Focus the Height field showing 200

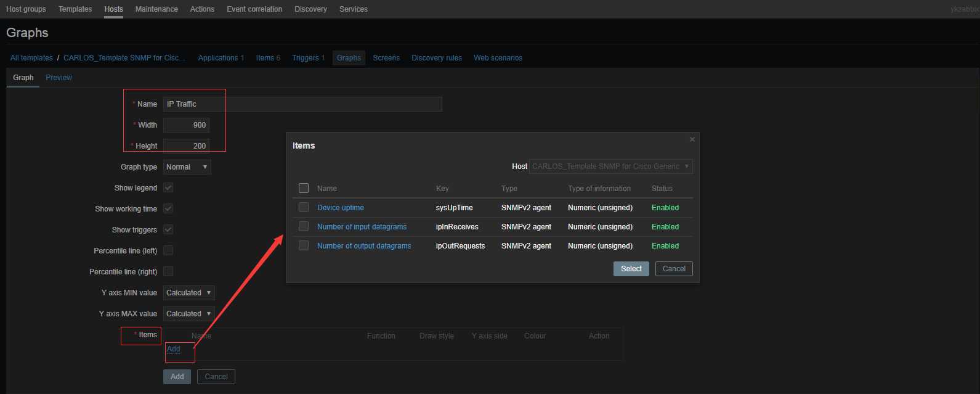pos(186,146)
